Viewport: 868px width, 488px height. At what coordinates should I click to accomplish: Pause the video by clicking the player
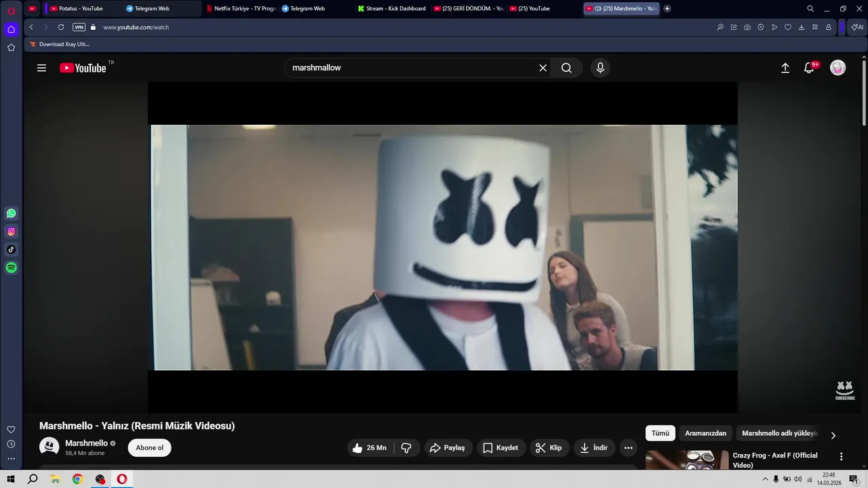coord(443,247)
